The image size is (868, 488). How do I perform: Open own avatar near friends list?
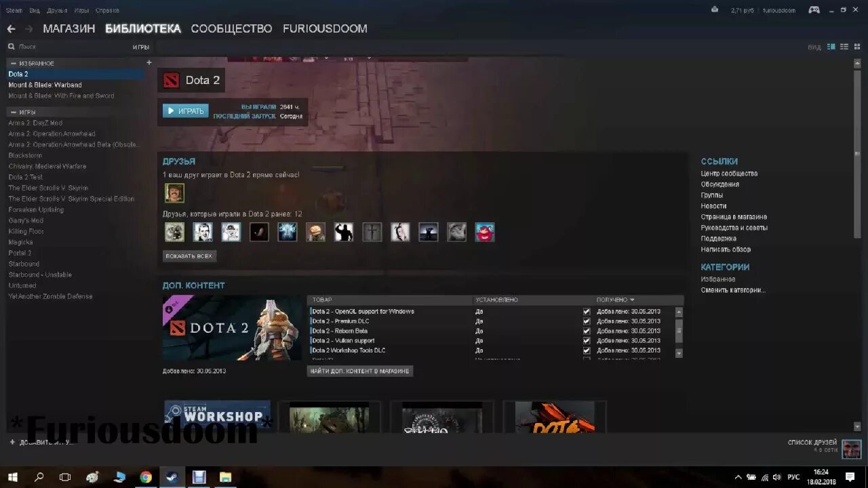click(x=852, y=448)
